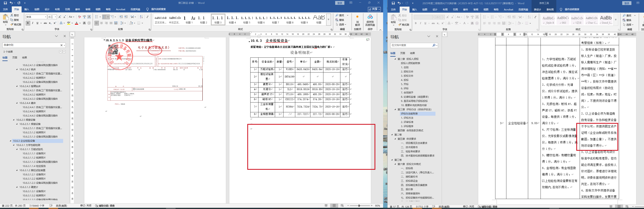This screenshot has height=209, width=644.
Task: Open Review (审阅) tab in left window
Action: pos(88,9)
